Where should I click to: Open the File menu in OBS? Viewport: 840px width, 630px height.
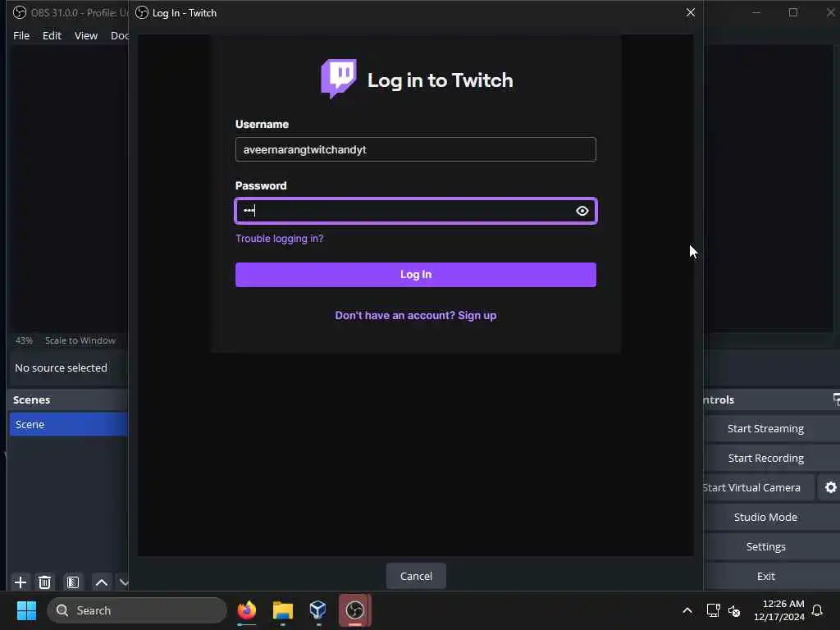pyautogui.click(x=21, y=35)
